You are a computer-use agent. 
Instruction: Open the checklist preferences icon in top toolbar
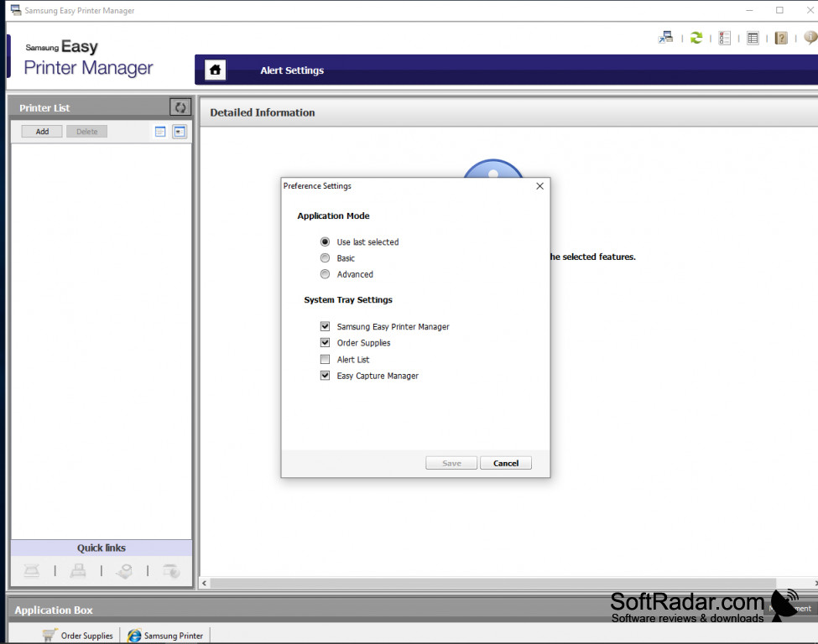(725, 38)
